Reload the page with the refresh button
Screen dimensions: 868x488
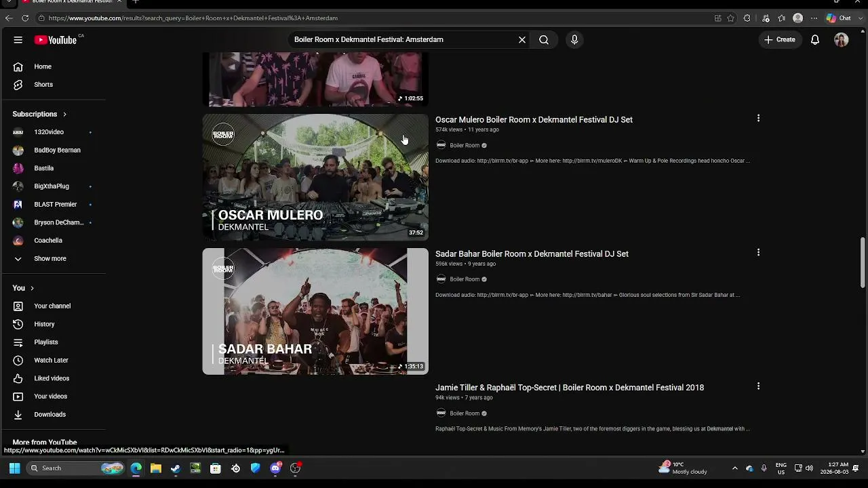point(25,18)
